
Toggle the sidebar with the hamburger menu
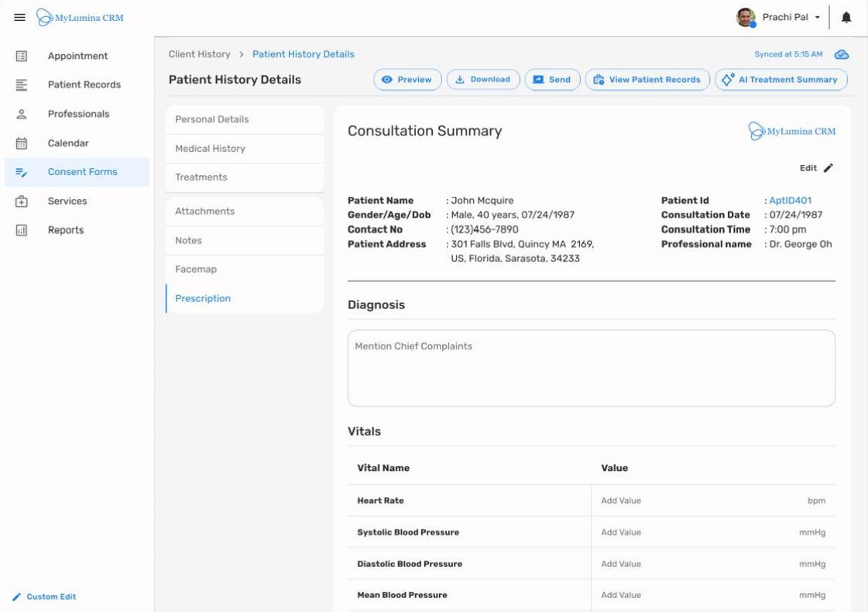(x=19, y=16)
